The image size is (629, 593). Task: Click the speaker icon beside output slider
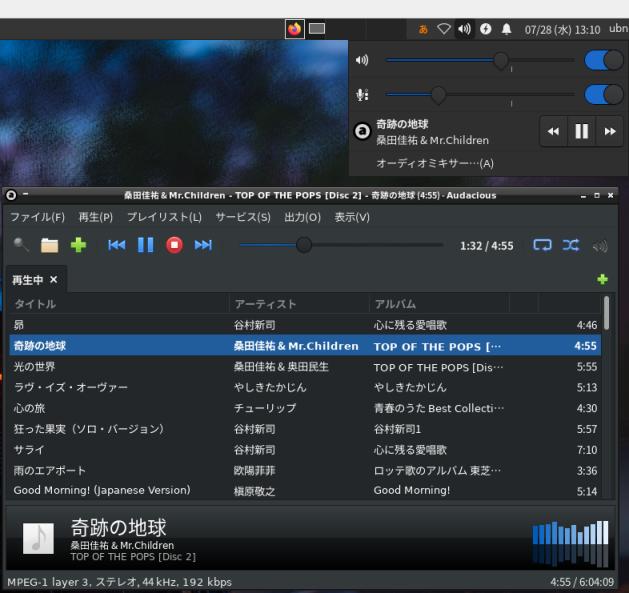click(x=362, y=60)
